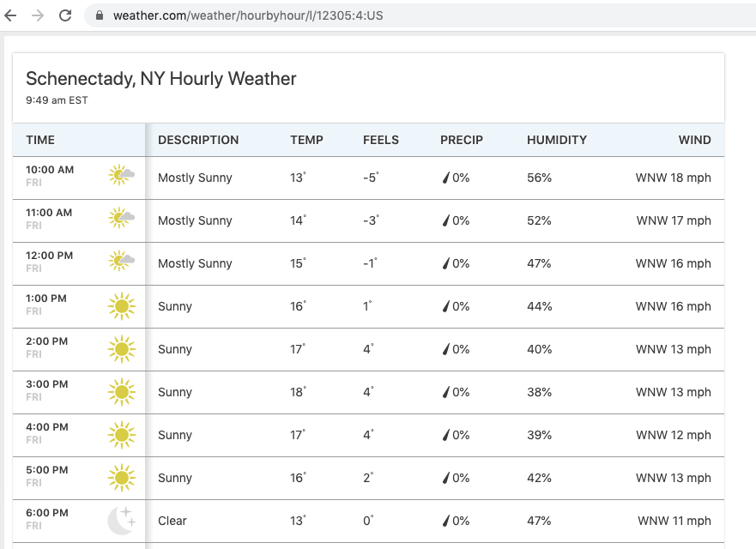Screen dimensions: 756x549
Task: Click the TIME column header
Action: (40, 140)
